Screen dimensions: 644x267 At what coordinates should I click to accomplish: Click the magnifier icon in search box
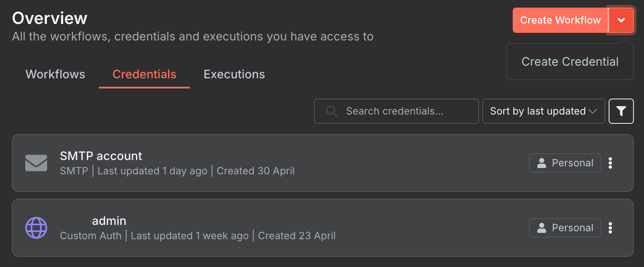(x=332, y=111)
